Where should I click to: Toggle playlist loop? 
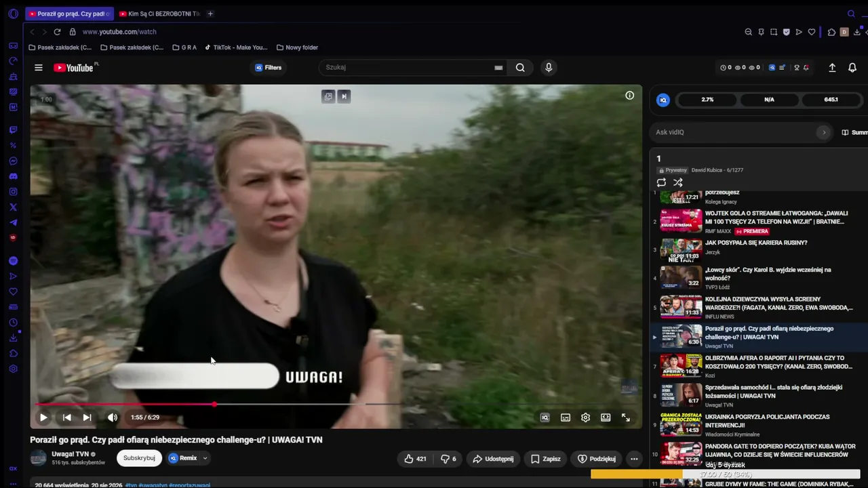point(661,182)
